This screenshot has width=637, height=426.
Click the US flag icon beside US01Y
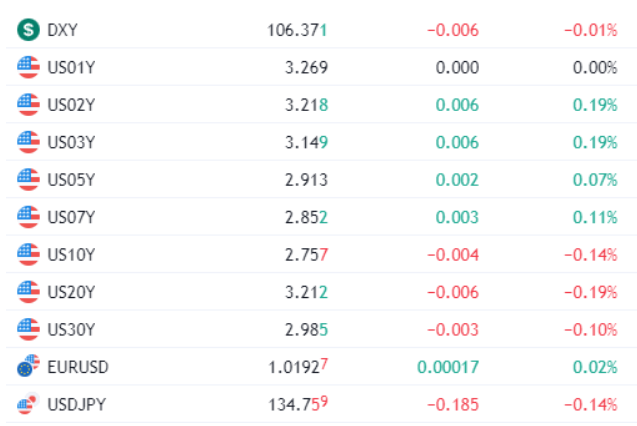(x=28, y=67)
